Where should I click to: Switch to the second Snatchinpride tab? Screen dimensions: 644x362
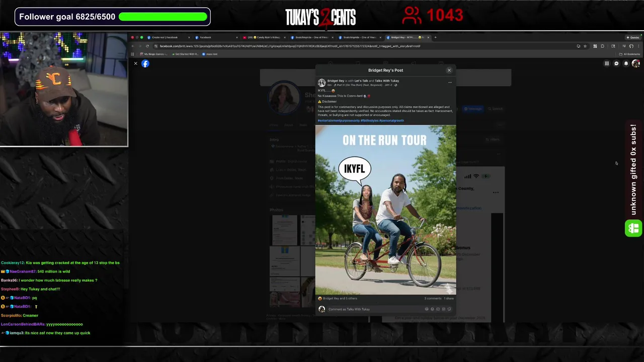click(x=360, y=37)
